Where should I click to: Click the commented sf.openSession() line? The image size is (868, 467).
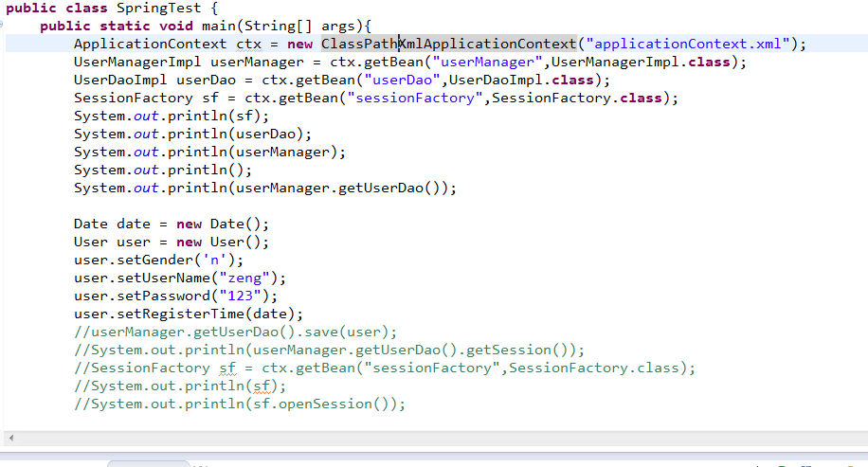(x=240, y=404)
